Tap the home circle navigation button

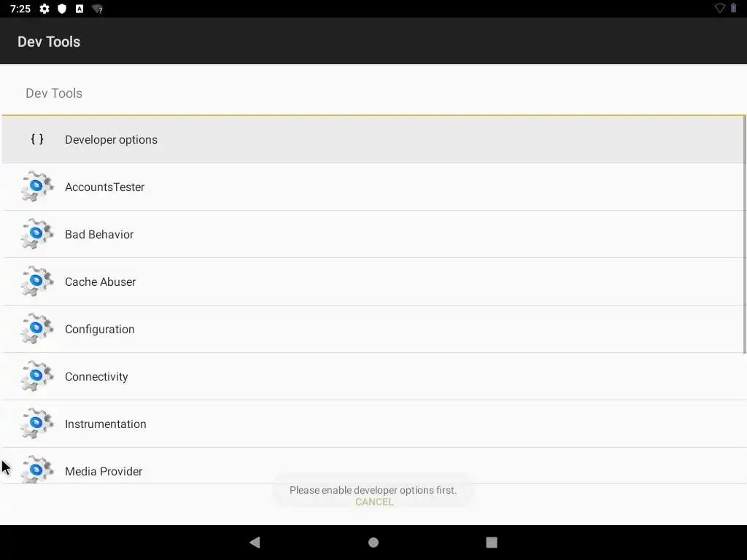pos(373,542)
